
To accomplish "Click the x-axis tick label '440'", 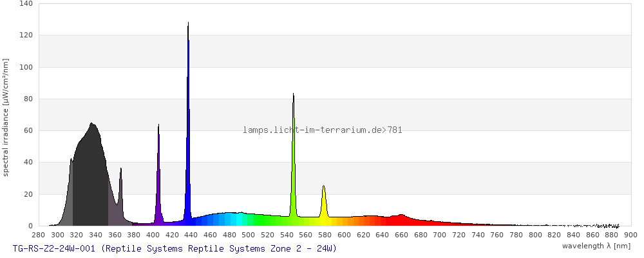I will [x=191, y=235].
